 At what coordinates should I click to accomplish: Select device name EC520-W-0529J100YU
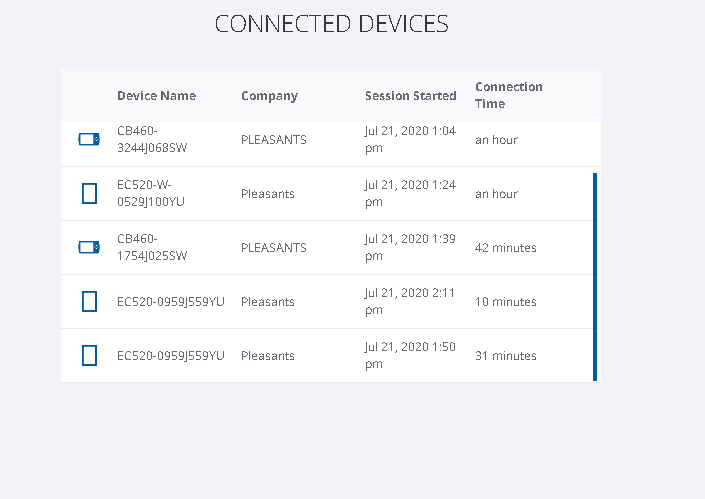click(x=151, y=193)
